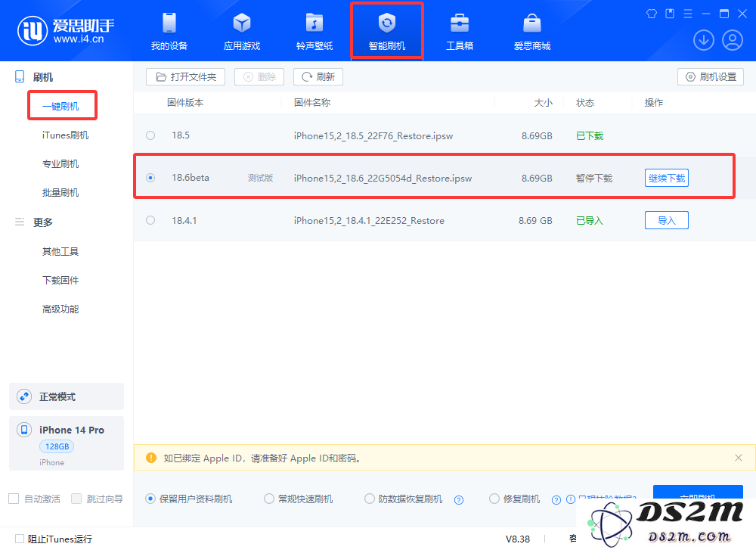Screen dimensions: 756x550
Task: Enable the 跳过向导 checkbox
Action: click(76, 499)
